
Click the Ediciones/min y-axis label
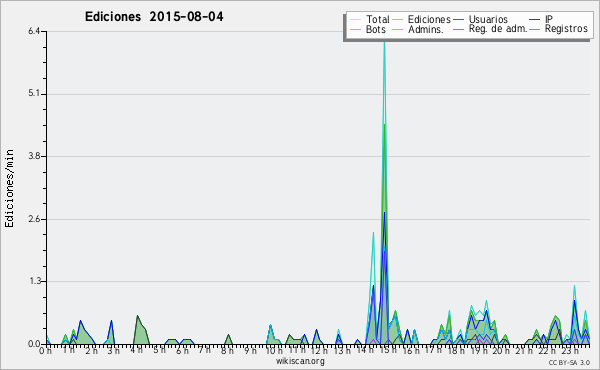tap(9, 189)
